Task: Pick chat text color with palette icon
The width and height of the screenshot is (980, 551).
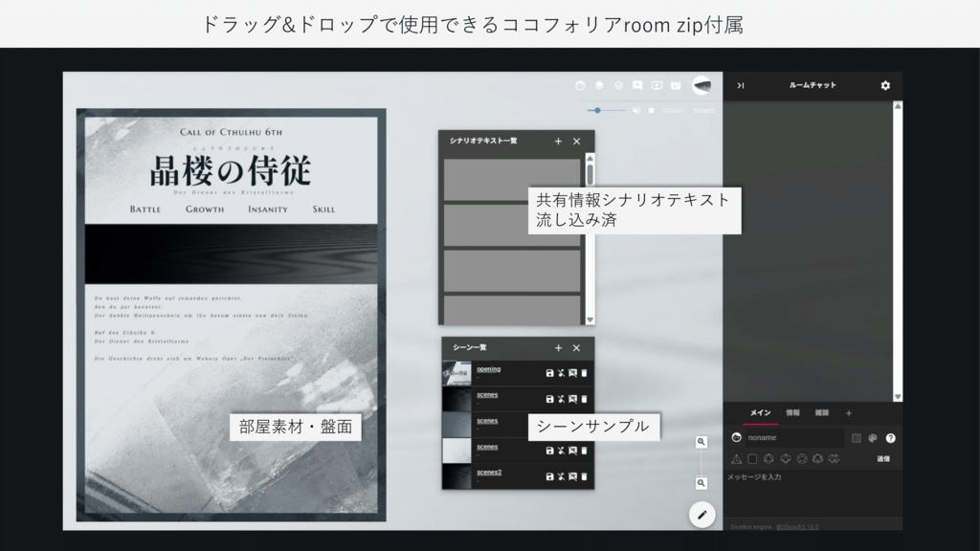Action: 873,438
